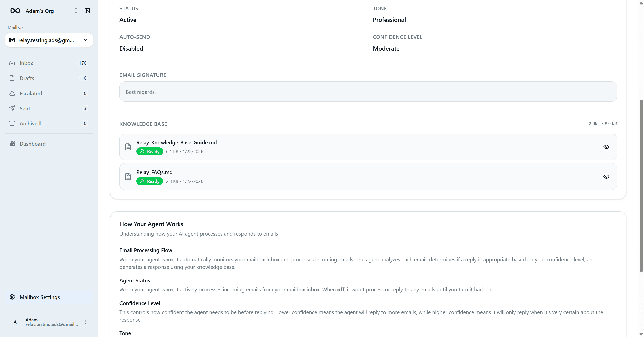The height and width of the screenshot is (337, 644).
Task: Click the Relay_FAQs.md file name
Action: pos(154,172)
